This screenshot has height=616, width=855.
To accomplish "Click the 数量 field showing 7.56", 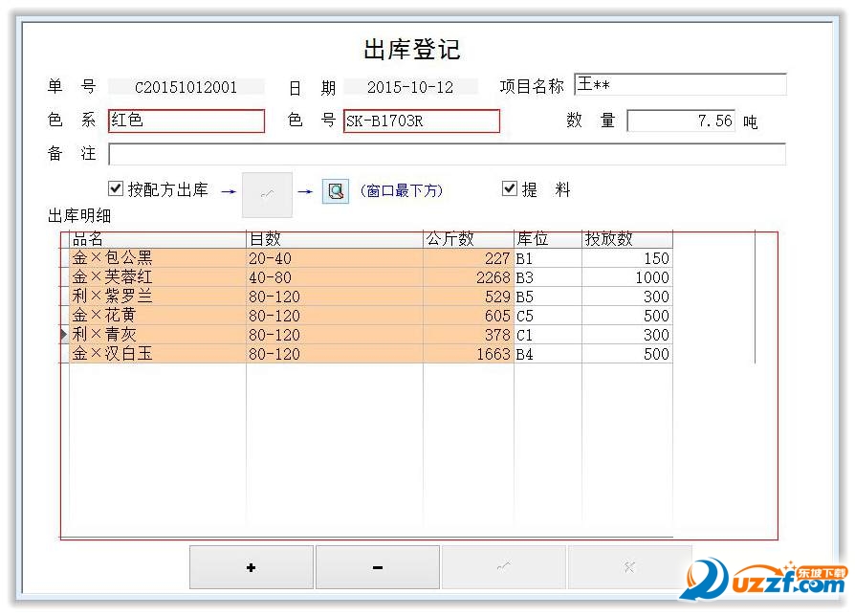I will tap(681, 121).
